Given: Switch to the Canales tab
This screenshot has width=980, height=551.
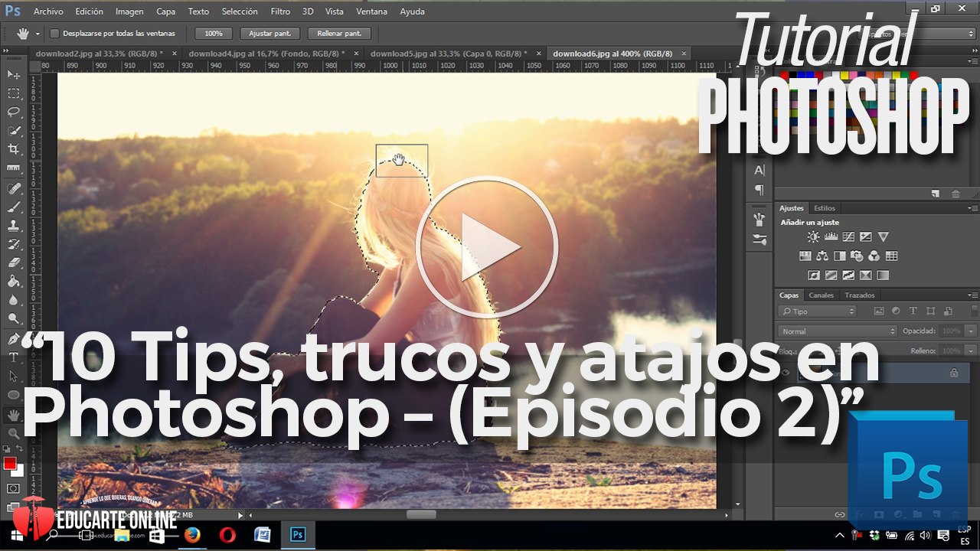Looking at the screenshot, I should pos(822,295).
